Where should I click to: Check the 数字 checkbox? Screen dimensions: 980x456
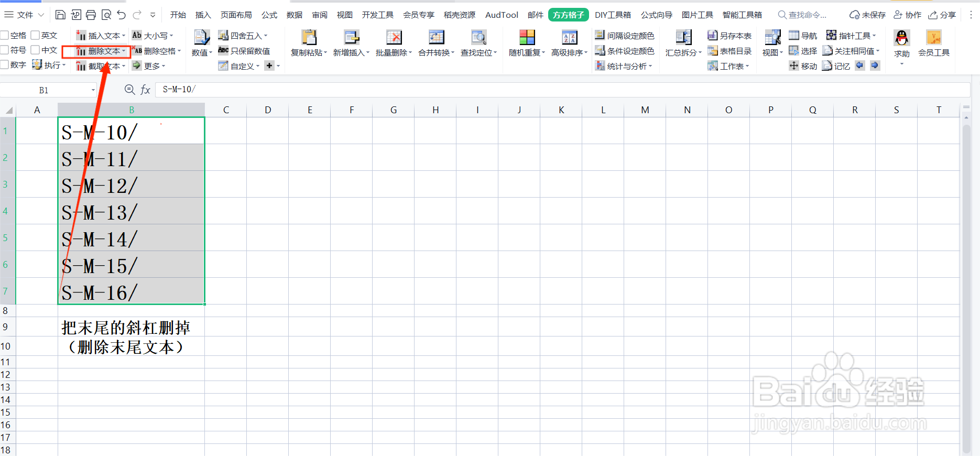point(4,64)
